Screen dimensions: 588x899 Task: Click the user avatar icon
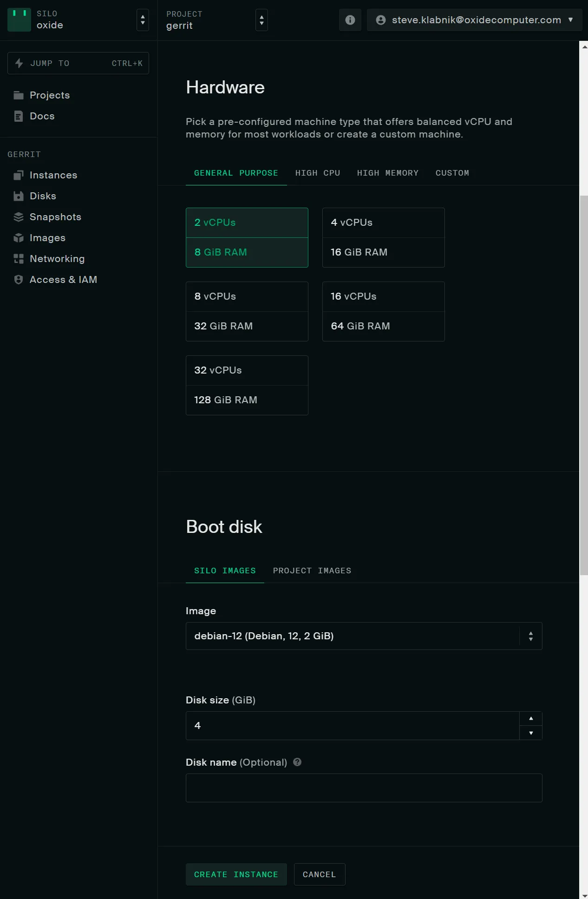(x=381, y=20)
